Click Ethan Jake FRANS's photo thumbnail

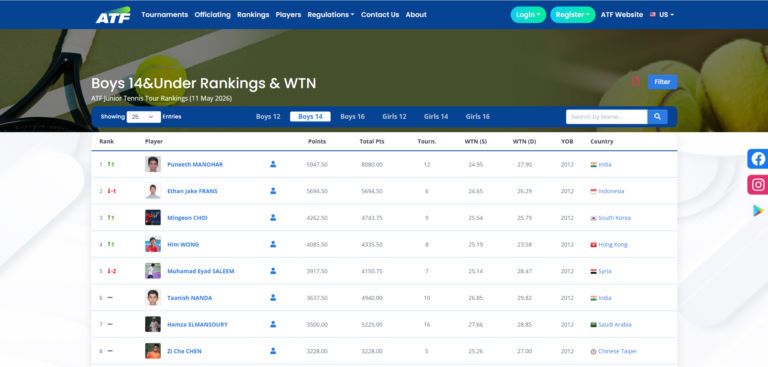click(153, 191)
